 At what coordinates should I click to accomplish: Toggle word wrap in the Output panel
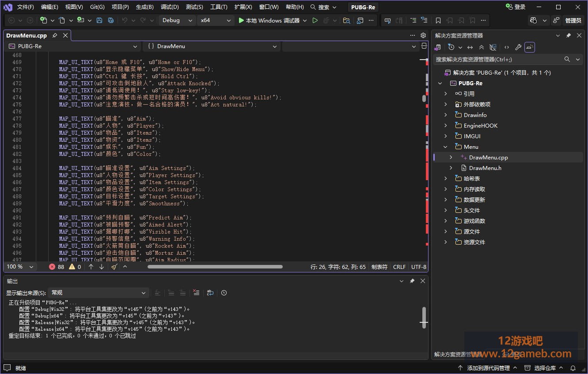coord(210,293)
